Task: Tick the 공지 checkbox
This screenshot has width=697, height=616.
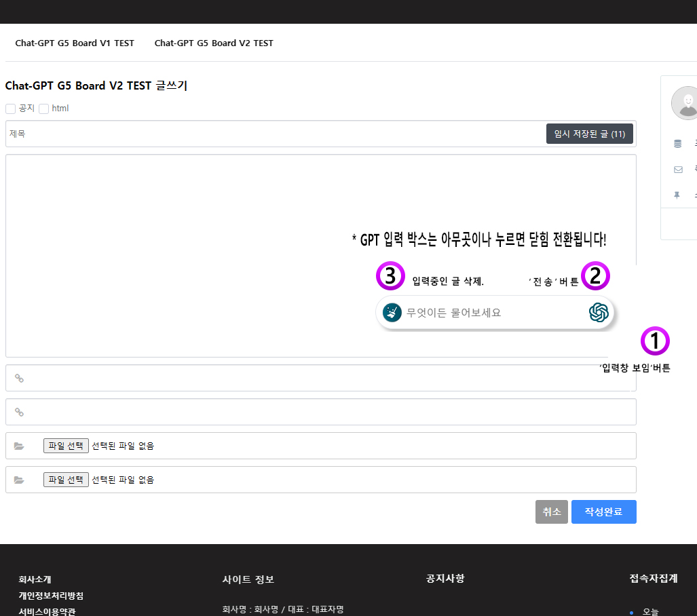Action: click(x=11, y=109)
